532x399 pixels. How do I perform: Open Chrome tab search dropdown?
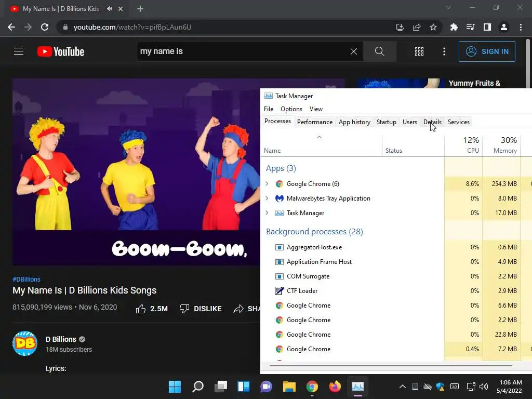coord(448,7)
